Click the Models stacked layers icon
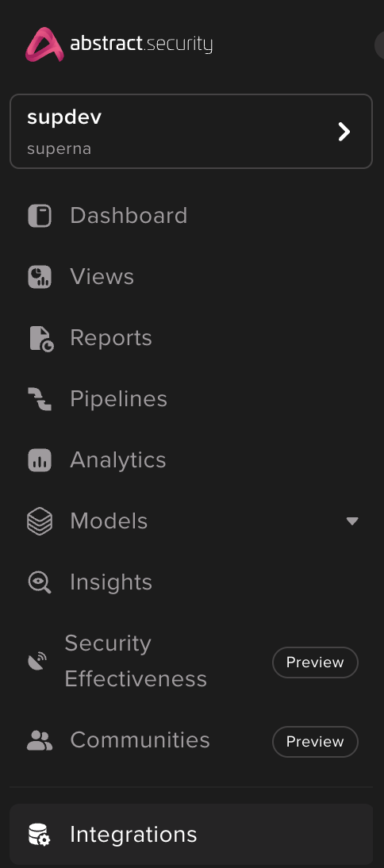 40,521
